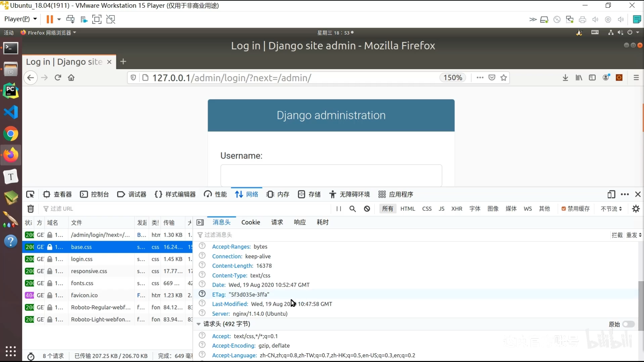Click Firefox back navigation arrow

click(x=31, y=78)
